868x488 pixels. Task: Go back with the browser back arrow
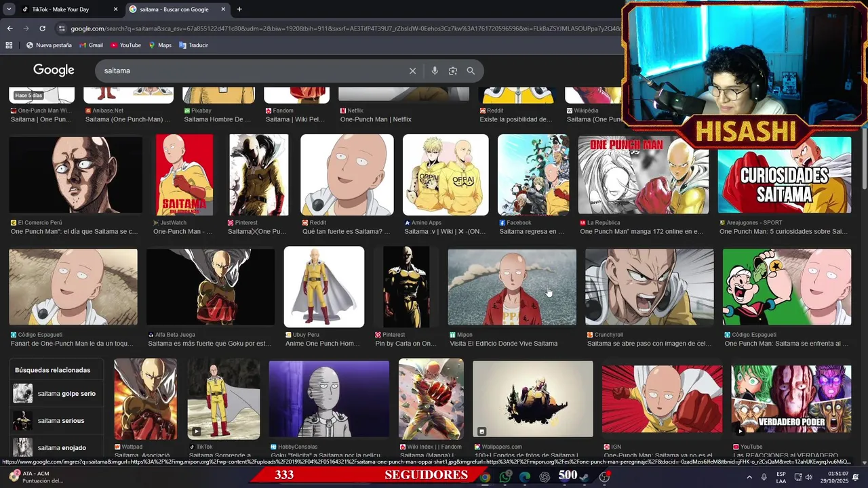click(9, 28)
